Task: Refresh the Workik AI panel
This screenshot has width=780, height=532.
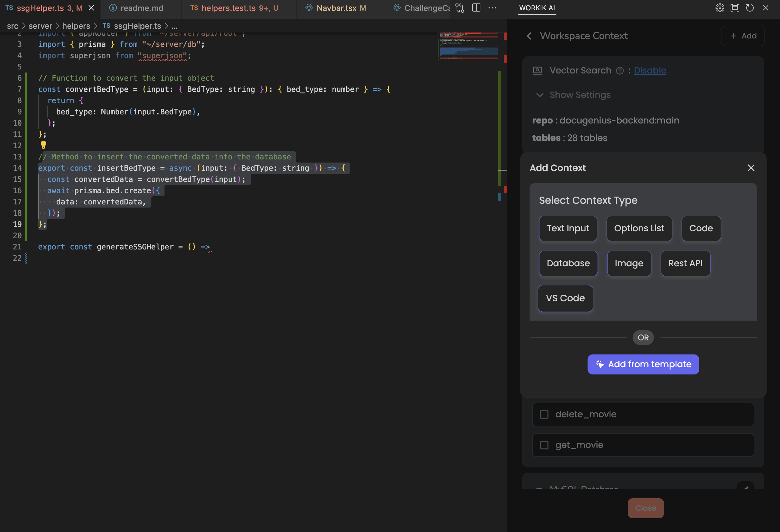Action: click(x=750, y=8)
